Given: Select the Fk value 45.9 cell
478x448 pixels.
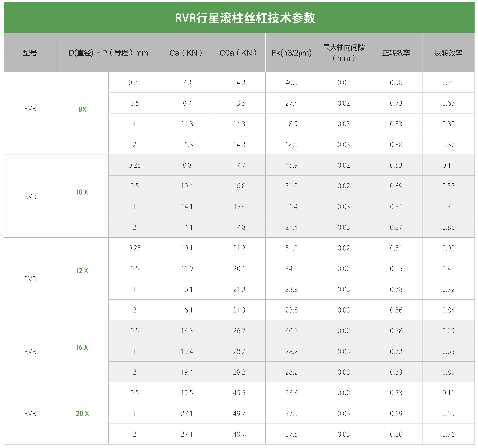Looking at the screenshot, I should click(291, 165).
